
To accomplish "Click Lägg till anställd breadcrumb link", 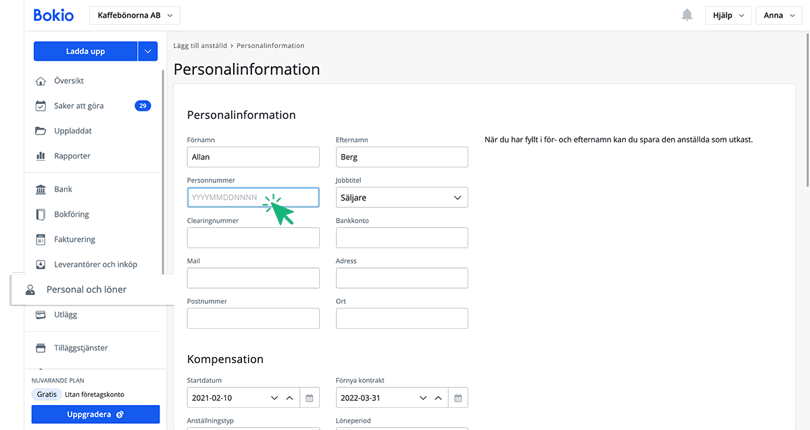I will (x=201, y=46).
